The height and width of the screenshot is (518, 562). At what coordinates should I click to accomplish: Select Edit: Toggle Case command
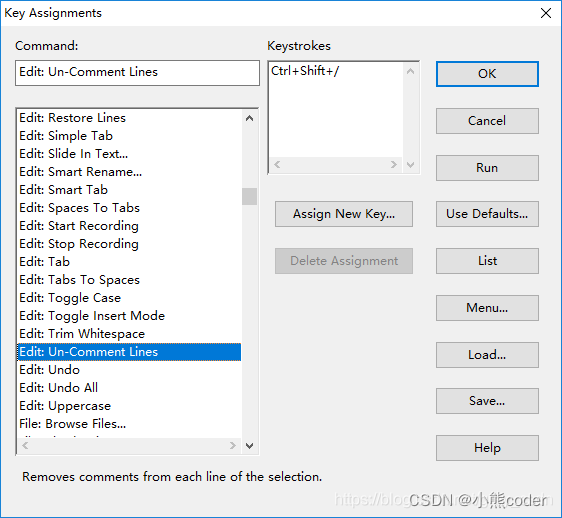pyautogui.click(x=129, y=298)
